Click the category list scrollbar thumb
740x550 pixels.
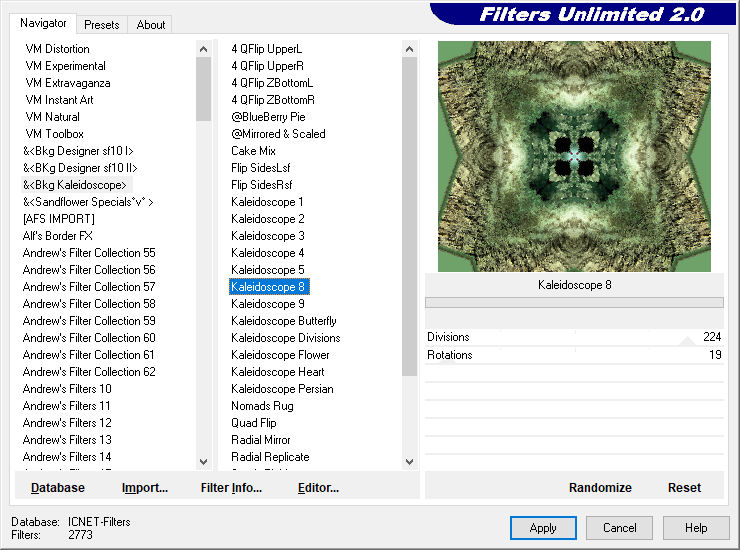pyautogui.click(x=203, y=89)
